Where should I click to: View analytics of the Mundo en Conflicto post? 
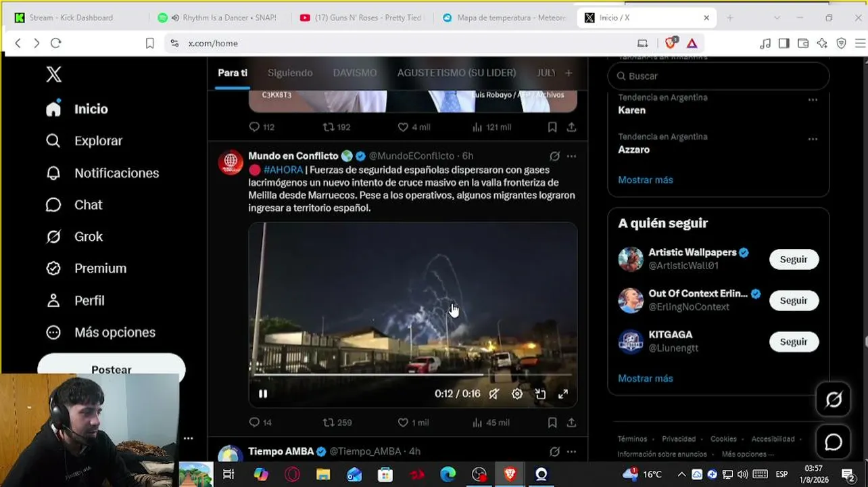pos(491,423)
